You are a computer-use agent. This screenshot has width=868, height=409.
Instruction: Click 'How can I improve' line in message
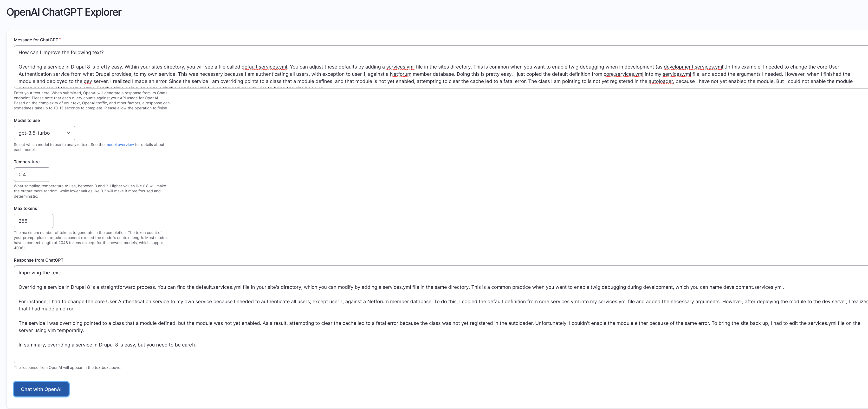click(61, 52)
